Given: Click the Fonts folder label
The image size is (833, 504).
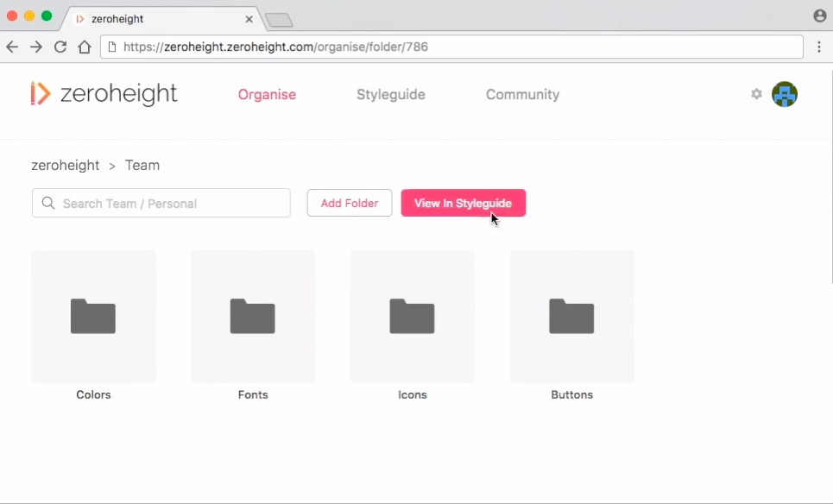Looking at the screenshot, I should (x=253, y=394).
